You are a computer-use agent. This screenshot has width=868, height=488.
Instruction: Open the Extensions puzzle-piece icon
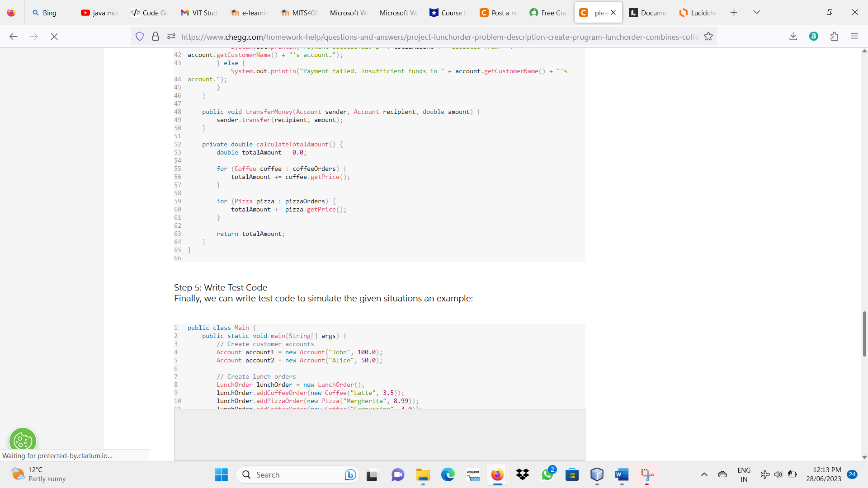tap(834, 36)
